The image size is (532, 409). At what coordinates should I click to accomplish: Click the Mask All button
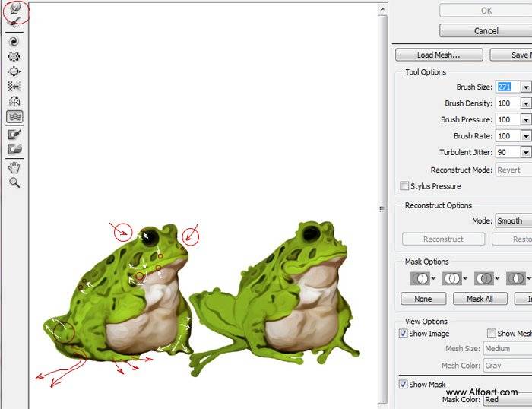tap(480, 299)
